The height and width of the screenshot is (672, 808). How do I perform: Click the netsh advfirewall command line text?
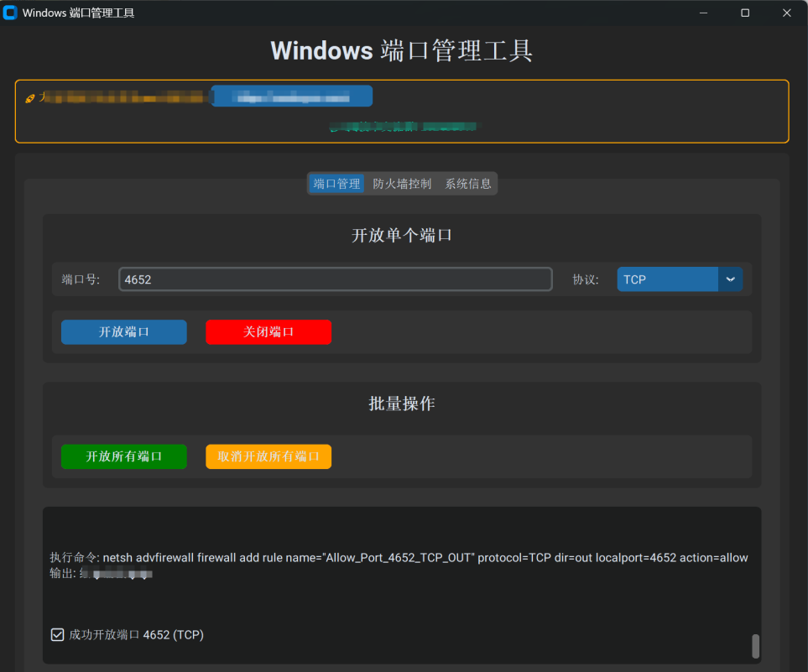pos(399,558)
